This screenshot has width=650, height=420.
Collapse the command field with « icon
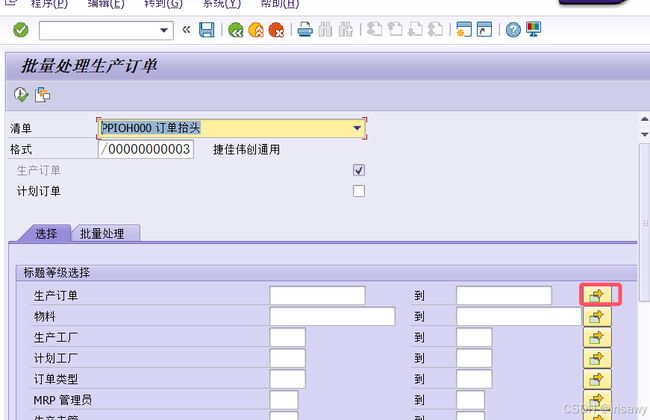click(x=186, y=30)
